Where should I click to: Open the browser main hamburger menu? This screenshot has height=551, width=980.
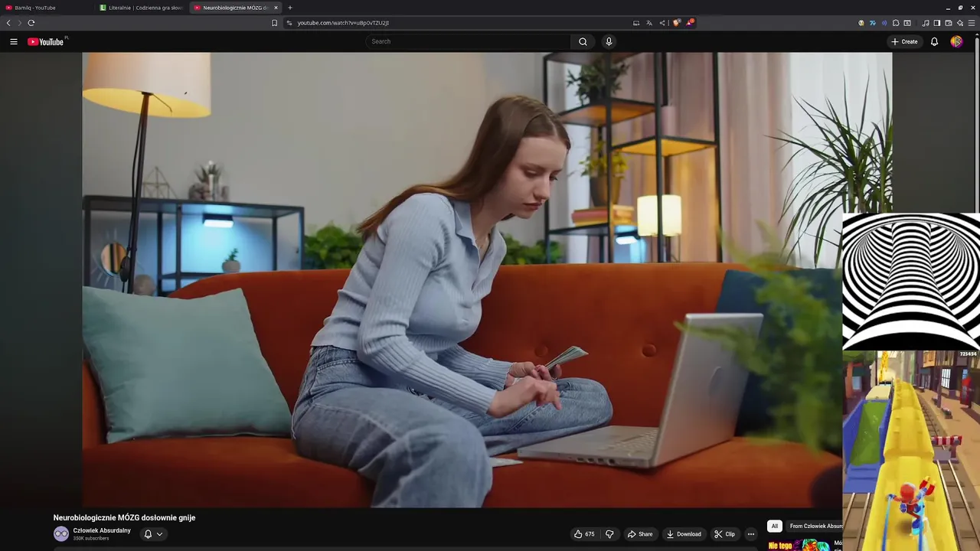(972, 23)
